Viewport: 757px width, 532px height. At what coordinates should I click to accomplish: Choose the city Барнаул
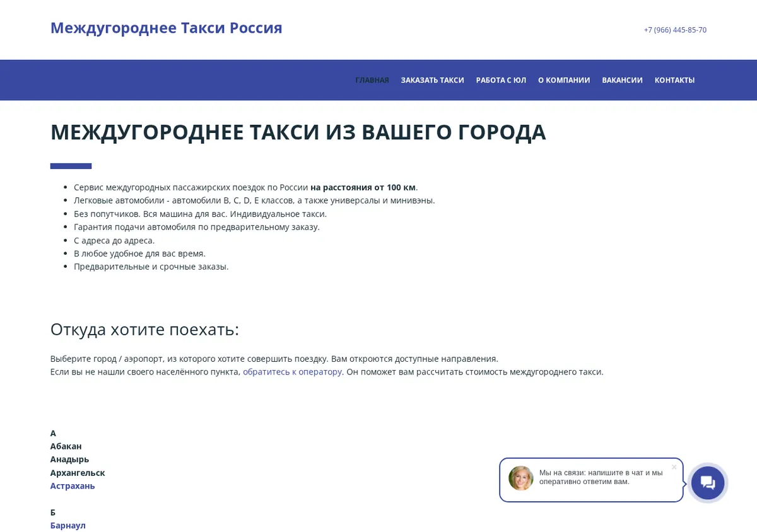pyautogui.click(x=68, y=525)
